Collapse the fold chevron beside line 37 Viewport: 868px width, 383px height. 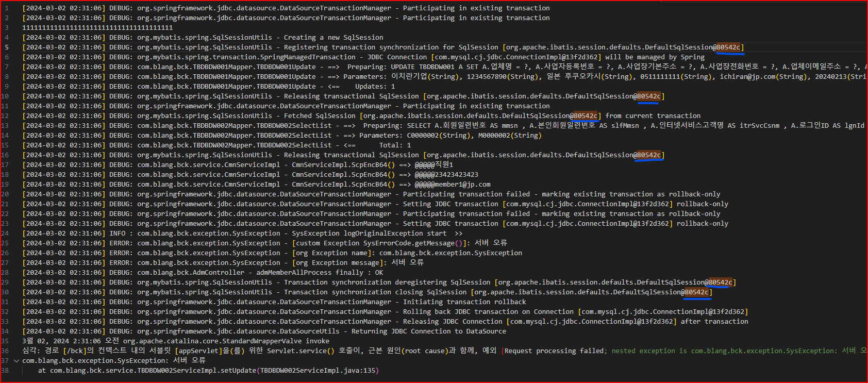pos(16,361)
